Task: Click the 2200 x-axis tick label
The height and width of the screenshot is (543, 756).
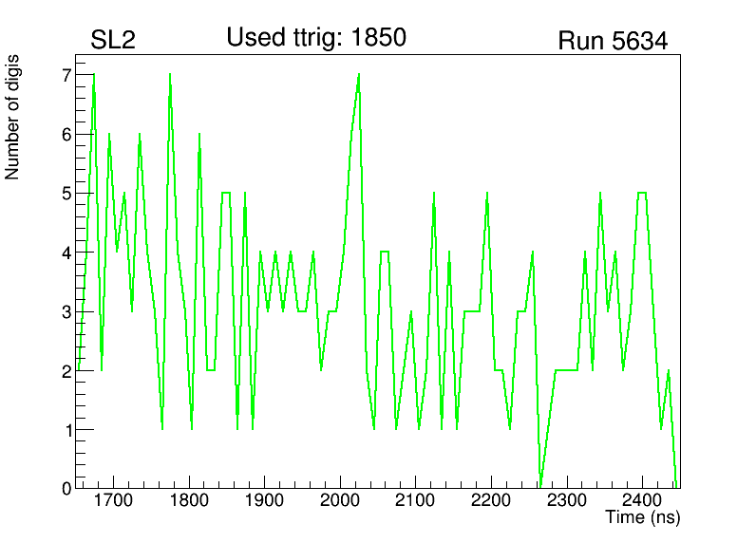Action: 491,500
